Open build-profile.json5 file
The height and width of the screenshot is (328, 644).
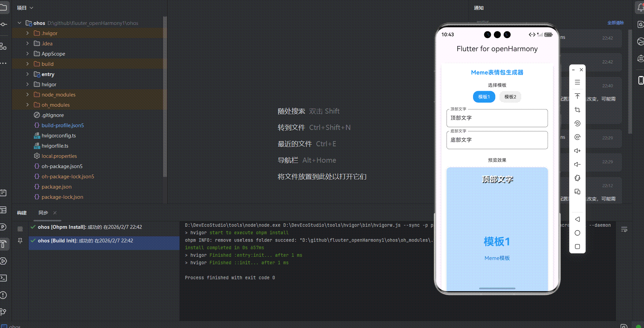pyautogui.click(x=62, y=125)
